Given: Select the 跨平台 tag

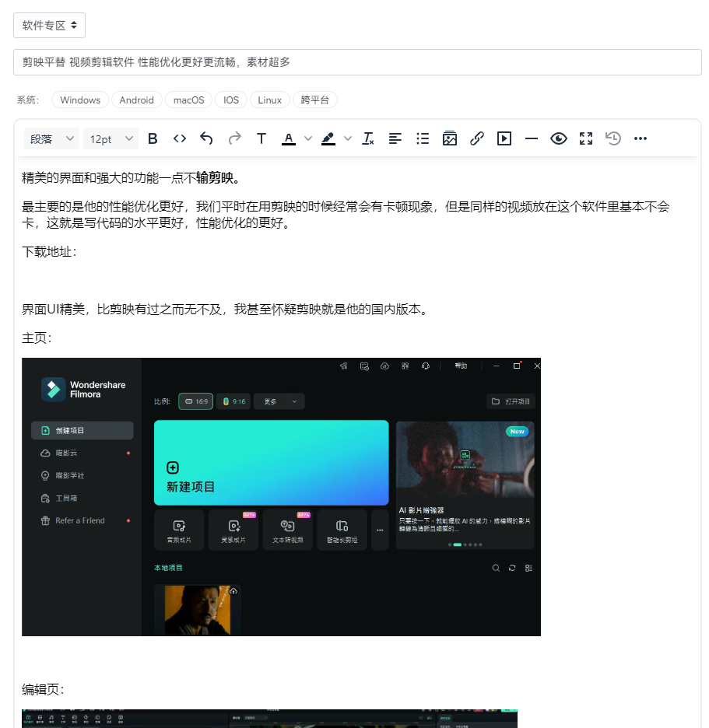Looking at the screenshot, I should point(315,100).
